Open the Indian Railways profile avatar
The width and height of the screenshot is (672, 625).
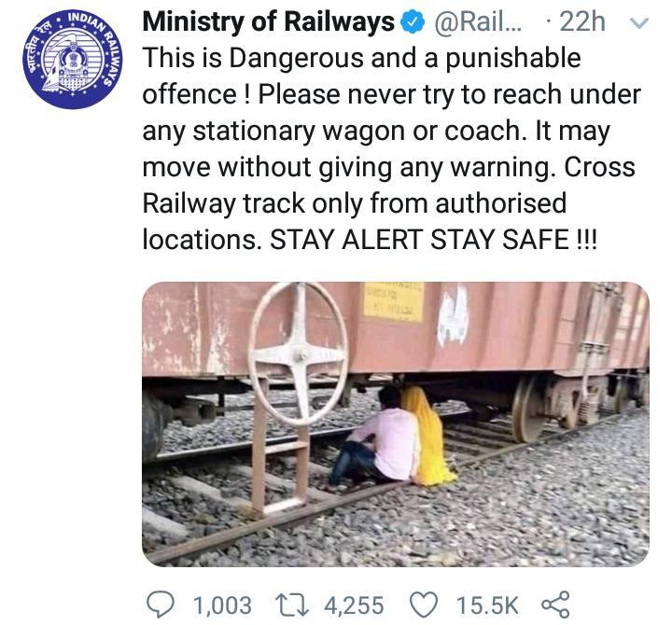73,58
